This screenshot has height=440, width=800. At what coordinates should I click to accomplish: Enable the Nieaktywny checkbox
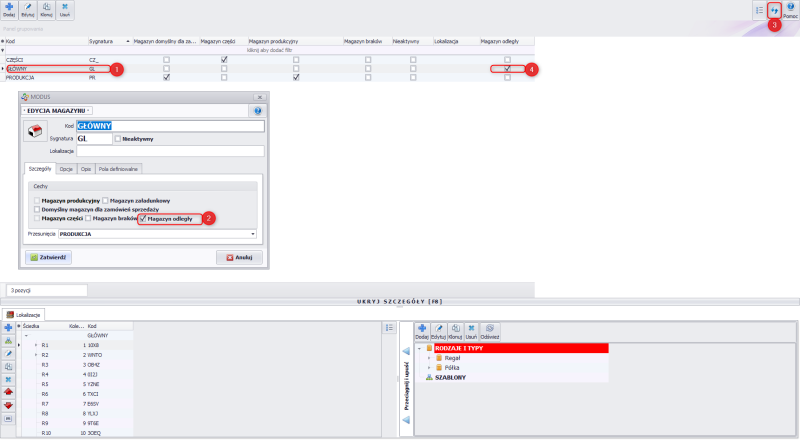point(118,139)
